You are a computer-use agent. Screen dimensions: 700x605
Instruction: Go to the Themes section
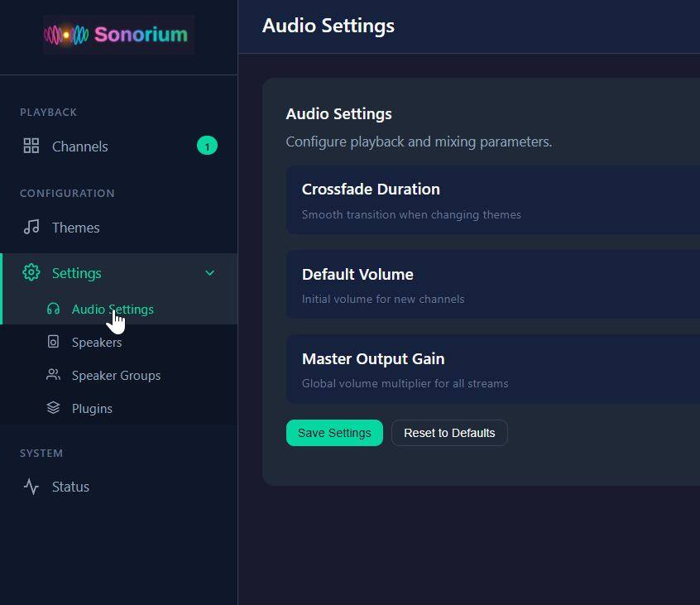(75, 228)
